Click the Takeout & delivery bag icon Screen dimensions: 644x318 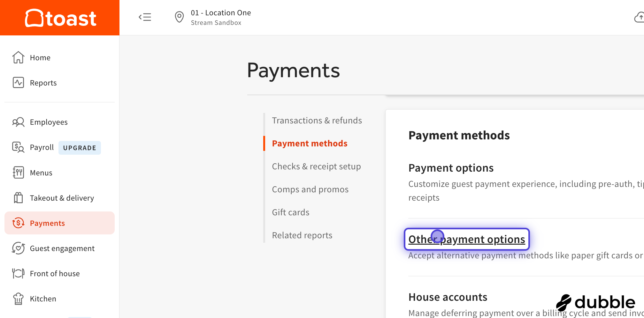point(18,198)
